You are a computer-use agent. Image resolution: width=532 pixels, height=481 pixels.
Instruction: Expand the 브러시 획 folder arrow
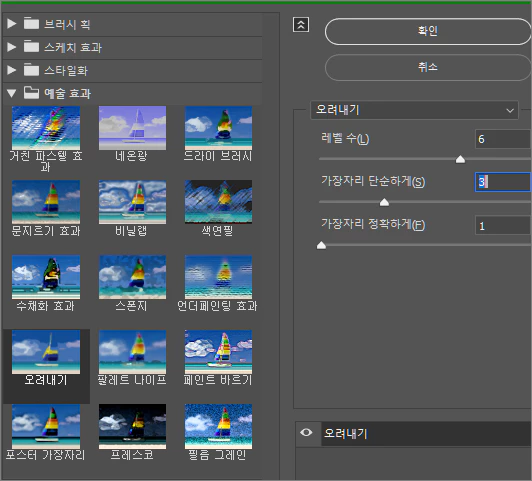12,24
